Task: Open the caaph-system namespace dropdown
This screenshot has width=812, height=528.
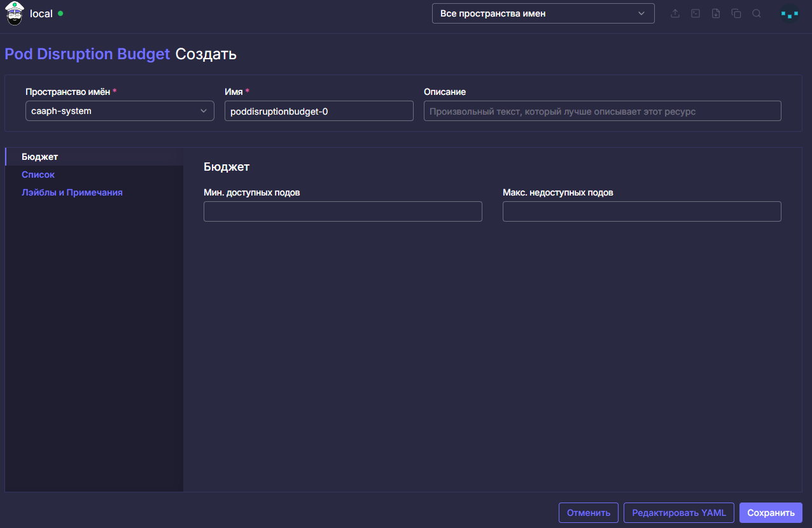Action: 120,111
